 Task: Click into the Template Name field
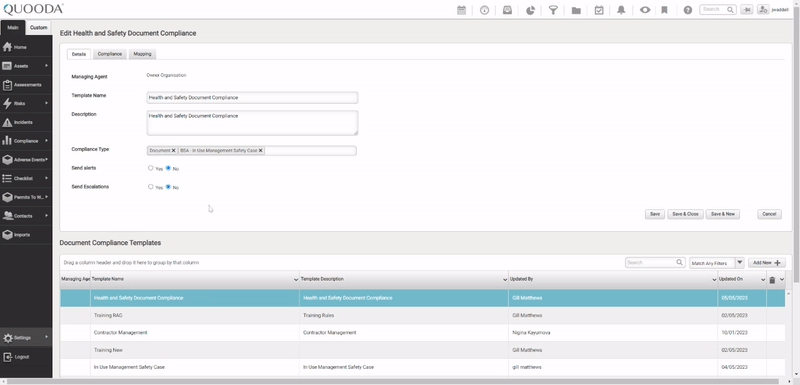(252, 97)
